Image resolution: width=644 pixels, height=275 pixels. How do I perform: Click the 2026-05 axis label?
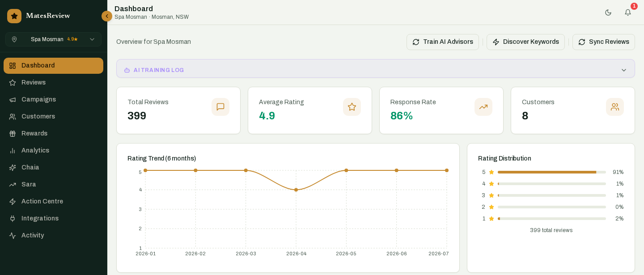tap(346, 254)
